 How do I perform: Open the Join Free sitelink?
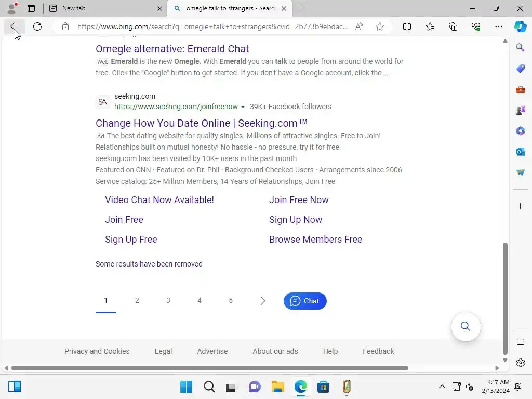click(124, 220)
